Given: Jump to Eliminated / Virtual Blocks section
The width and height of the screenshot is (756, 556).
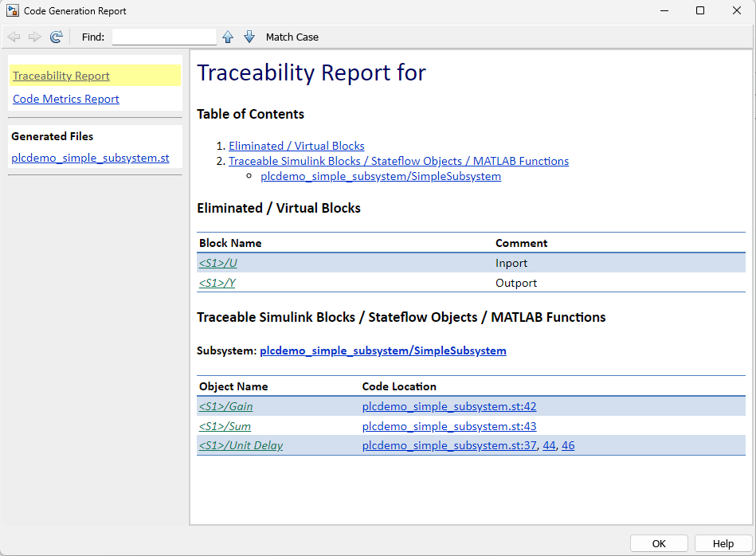Looking at the screenshot, I should 296,146.
